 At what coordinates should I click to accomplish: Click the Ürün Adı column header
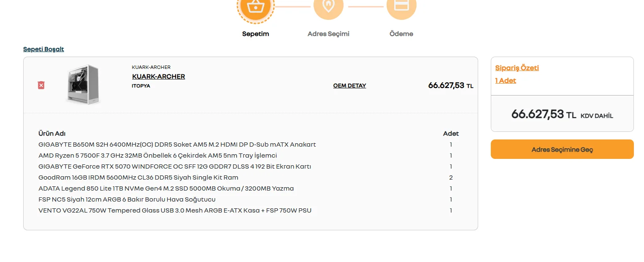click(52, 134)
